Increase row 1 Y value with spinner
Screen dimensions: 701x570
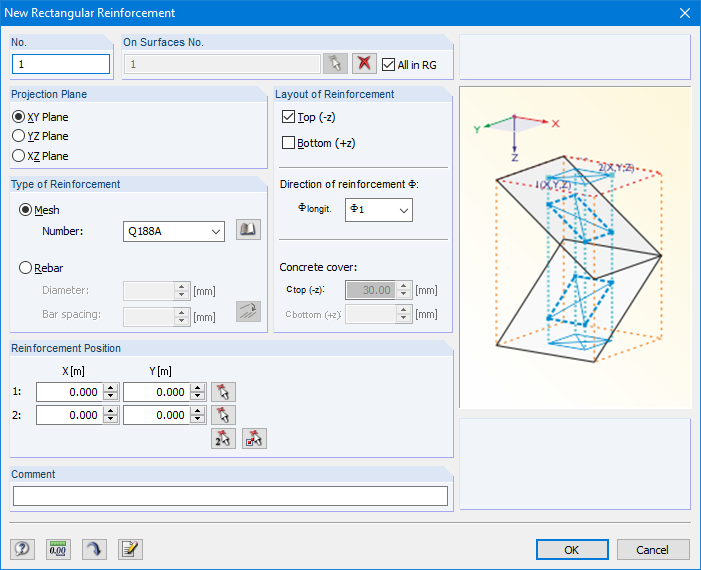coord(198,388)
